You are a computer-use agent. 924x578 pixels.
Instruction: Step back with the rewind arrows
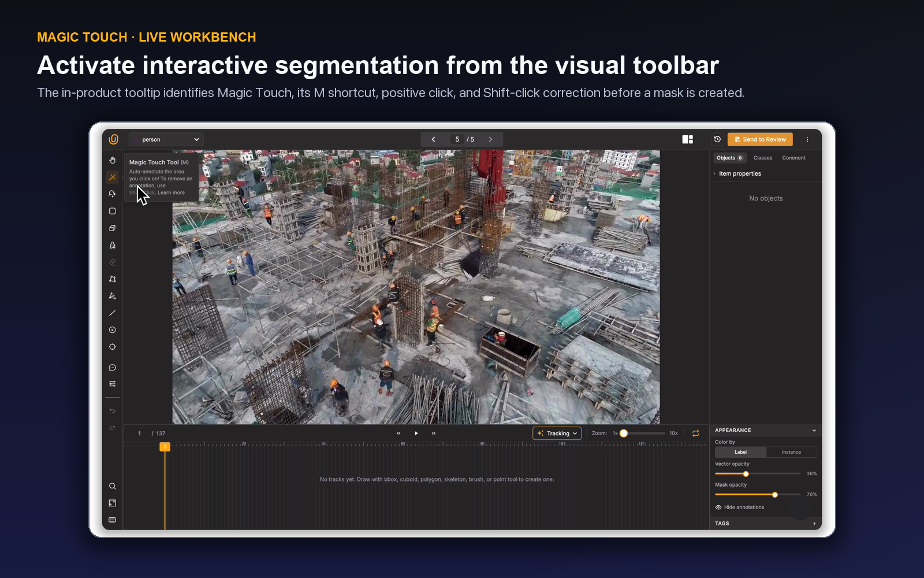(398, 433)
